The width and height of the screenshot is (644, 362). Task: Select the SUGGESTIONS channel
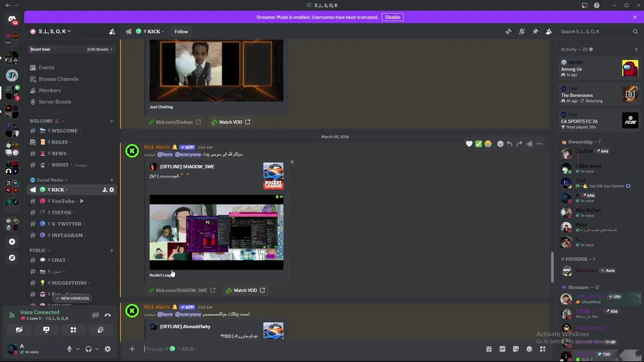71,283
